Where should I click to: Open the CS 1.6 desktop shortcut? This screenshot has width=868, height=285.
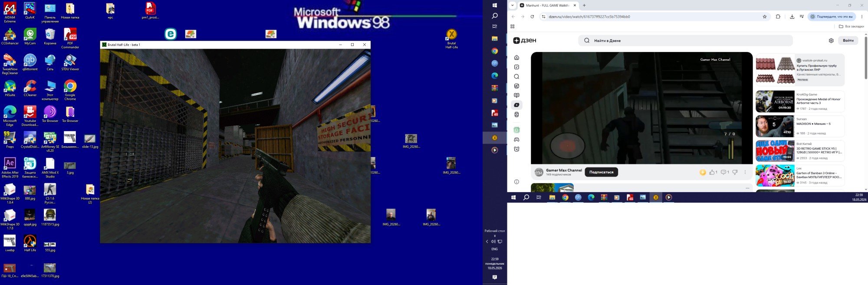pyautogui.click(x=50, y=193)
